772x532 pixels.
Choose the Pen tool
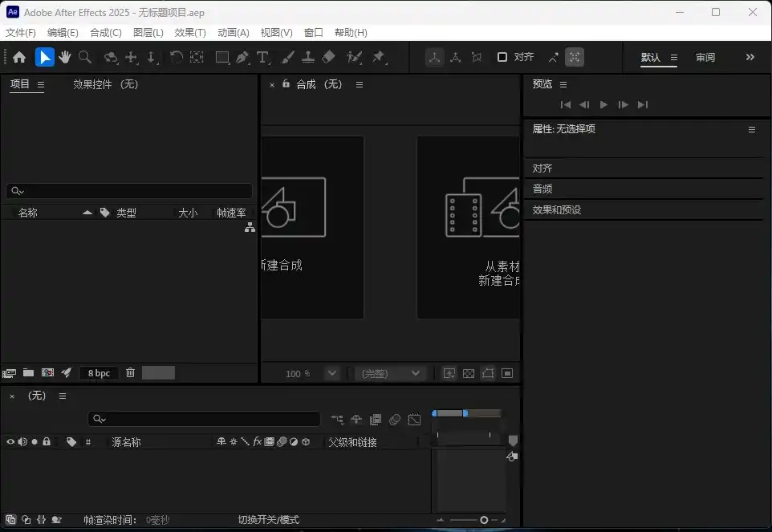pos(241,57)
